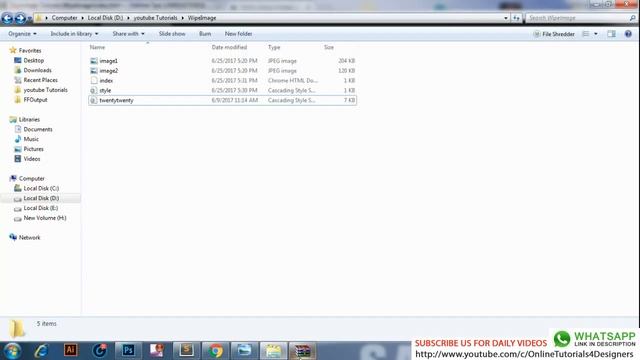640x360 pixels.
Task: Open Help with the question mark icon
Action: coord(628,34)
